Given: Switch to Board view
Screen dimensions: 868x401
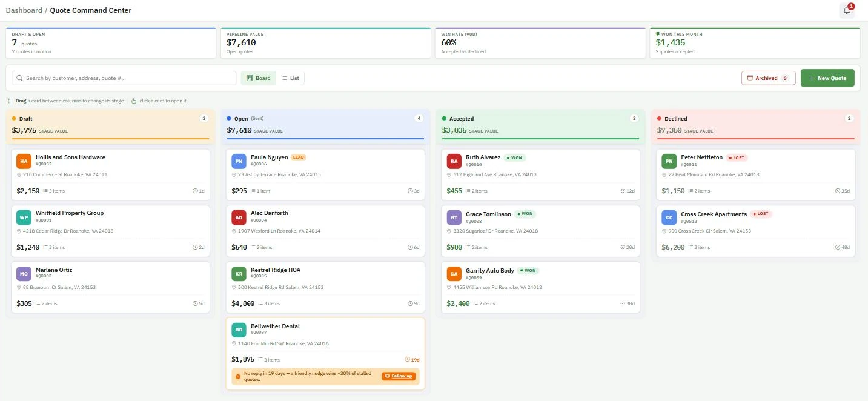Looking at the screenshot, I should tap(259, 78).
